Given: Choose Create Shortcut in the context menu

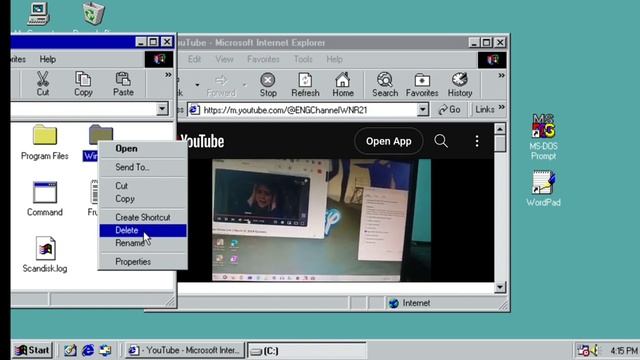Looking at the screenshot, I should click(x=143, y=217).
